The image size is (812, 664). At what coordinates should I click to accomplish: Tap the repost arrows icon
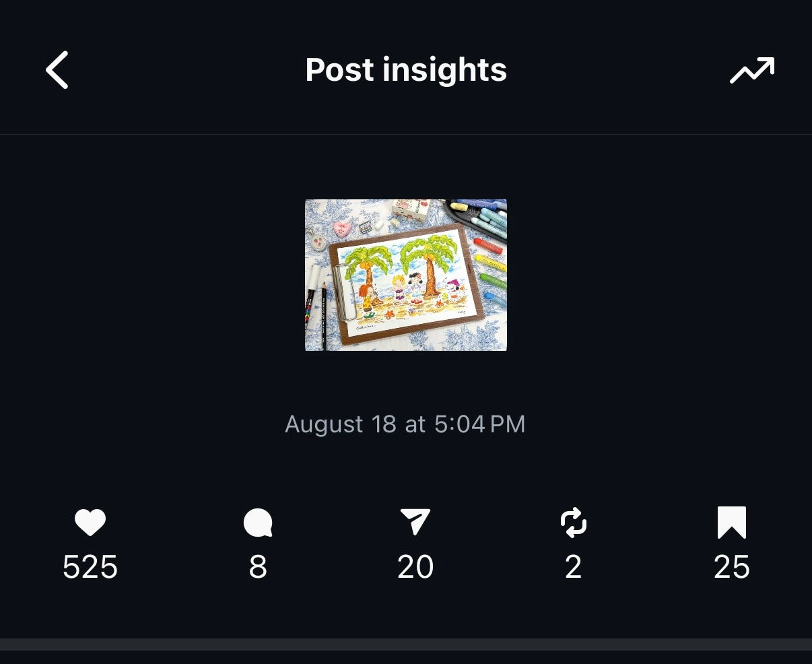click(x=574, y=523)
